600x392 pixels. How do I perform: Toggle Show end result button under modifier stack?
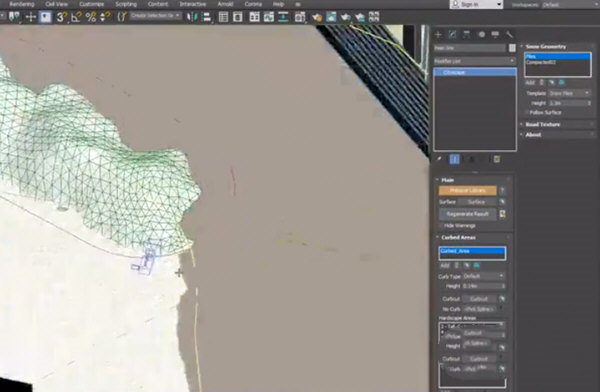click(455, 159)
